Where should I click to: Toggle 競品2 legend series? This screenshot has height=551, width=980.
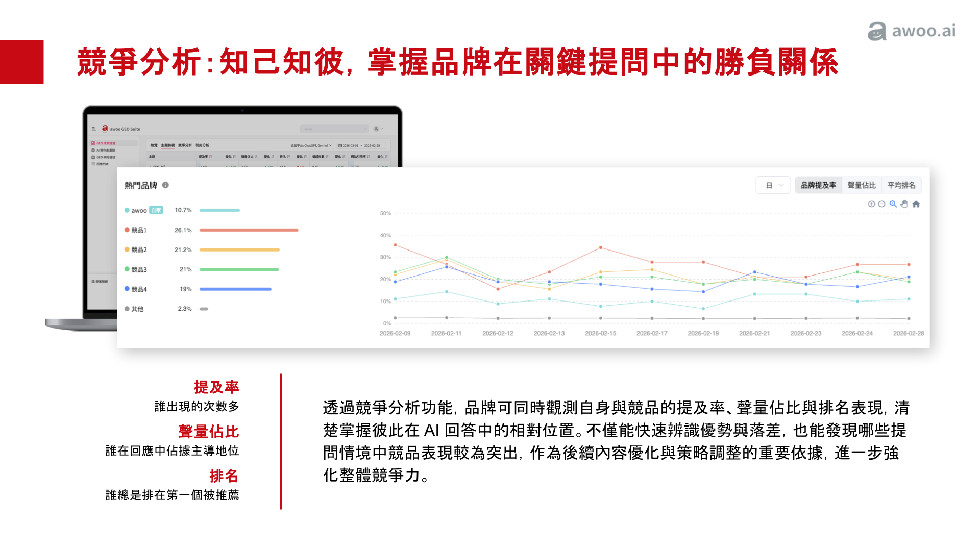[x=136, y=250]
